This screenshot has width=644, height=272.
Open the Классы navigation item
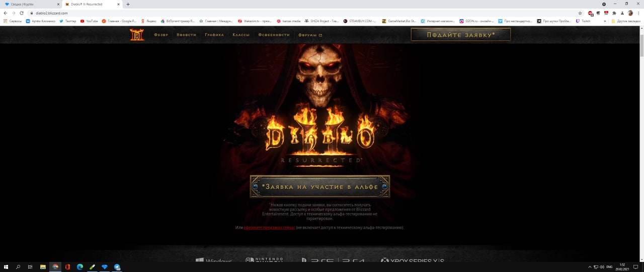241,35
